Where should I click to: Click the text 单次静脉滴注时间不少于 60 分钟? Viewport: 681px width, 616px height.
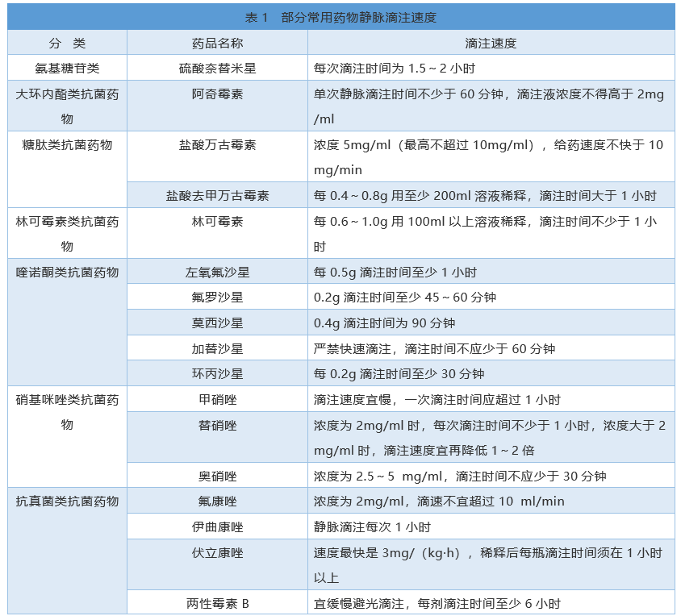tap(408, 94)
